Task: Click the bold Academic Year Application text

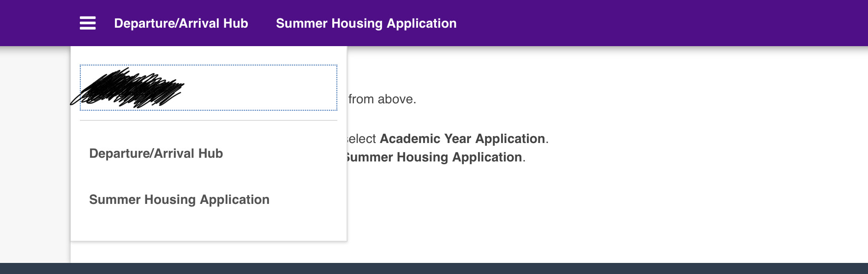Action: (462, 138)
